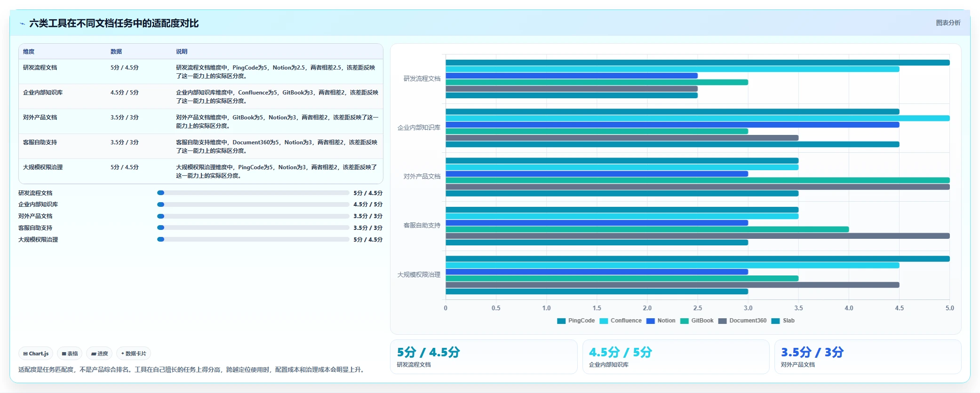Hide the GitBook series via legend label
Screen dimensions: 980x393
(702, 321)
